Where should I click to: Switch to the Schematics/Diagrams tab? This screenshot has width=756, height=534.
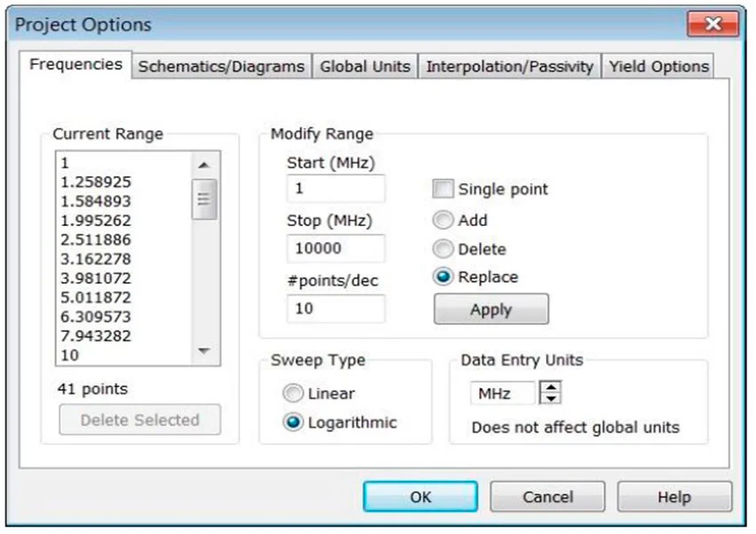[221, 67]
